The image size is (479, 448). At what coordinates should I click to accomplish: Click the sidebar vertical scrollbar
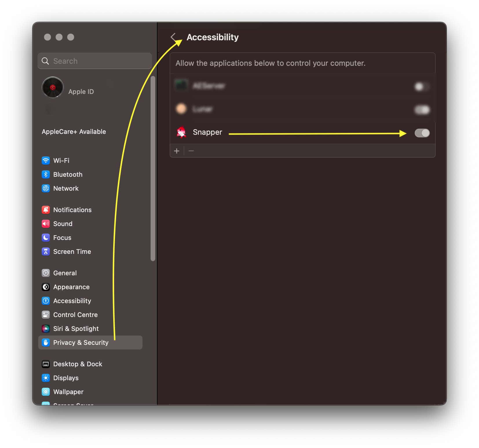[x=153, y=168]
